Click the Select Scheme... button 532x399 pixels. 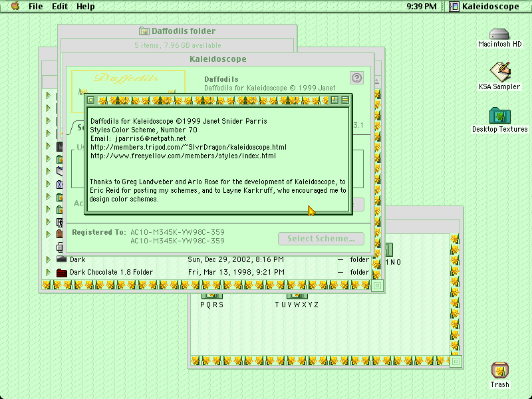coord(321,239)
